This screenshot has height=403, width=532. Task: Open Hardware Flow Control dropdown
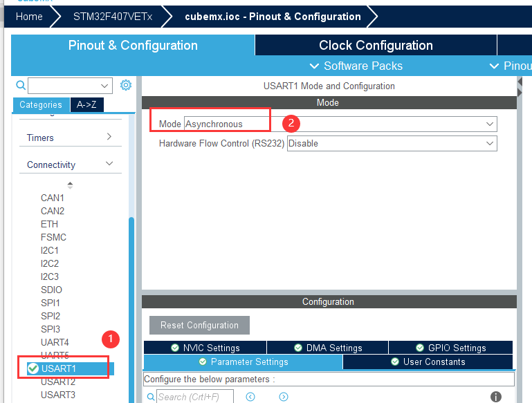392,143
